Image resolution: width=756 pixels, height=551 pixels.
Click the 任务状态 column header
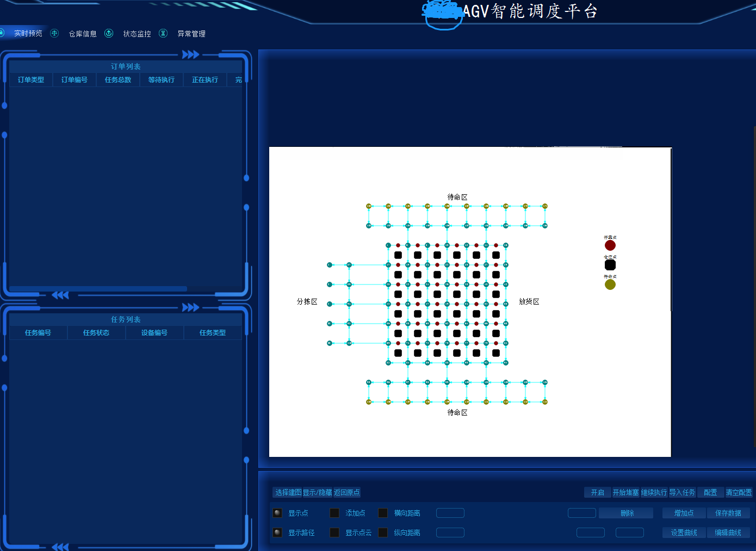click(x=96, y=333)
